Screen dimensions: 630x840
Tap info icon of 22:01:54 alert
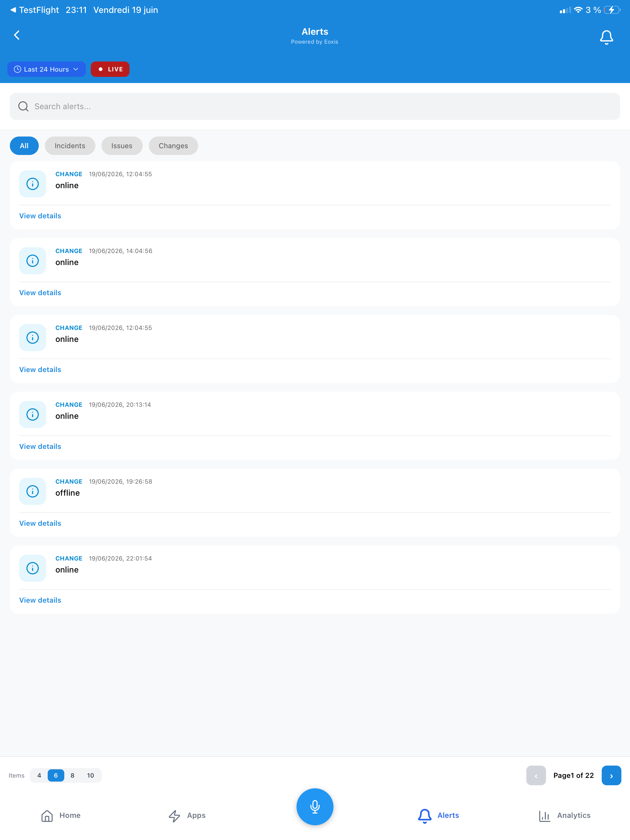(x=33, y=568)
